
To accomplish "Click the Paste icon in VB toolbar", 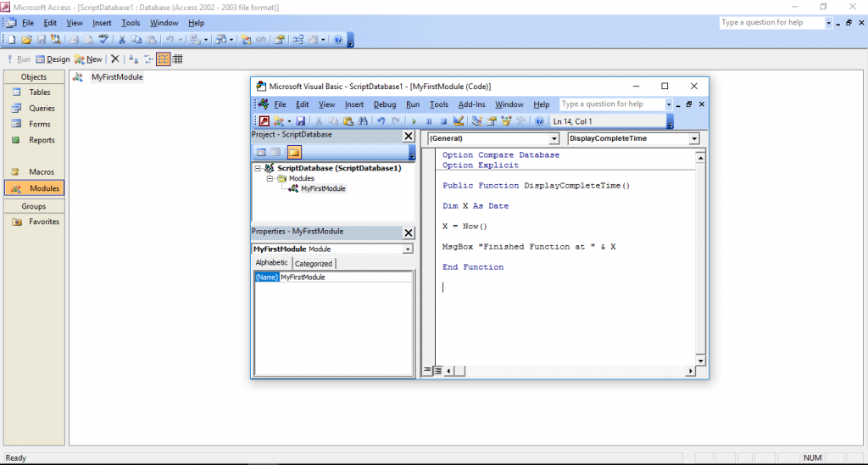I will tap(348, 120).
